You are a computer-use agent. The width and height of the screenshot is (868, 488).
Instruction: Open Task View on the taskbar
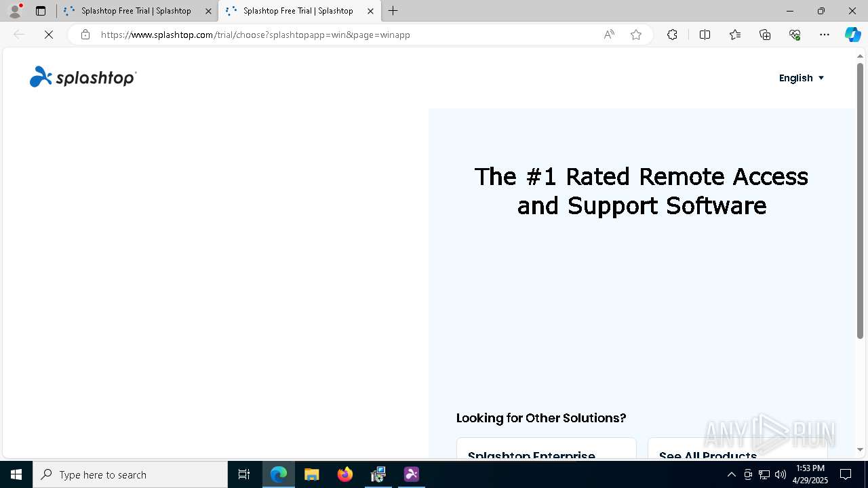244,474
